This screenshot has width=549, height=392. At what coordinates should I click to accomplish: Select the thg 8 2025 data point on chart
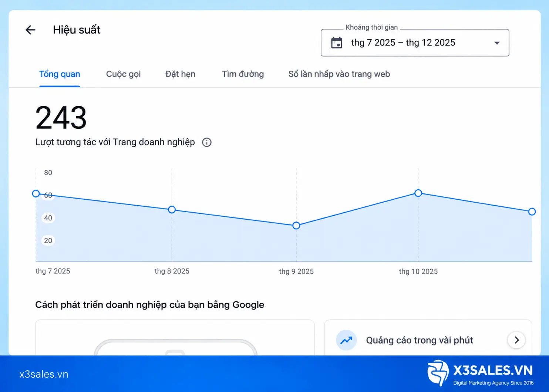coord(172,210)
